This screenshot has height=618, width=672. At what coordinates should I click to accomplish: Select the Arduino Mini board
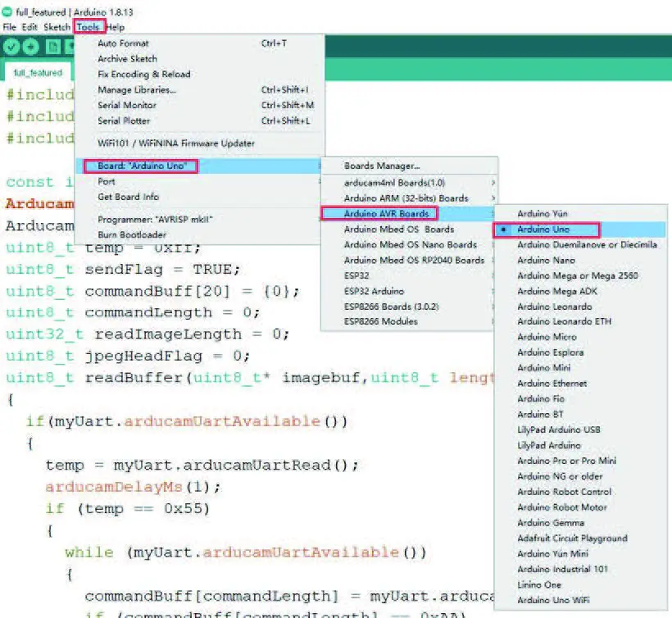580,368
